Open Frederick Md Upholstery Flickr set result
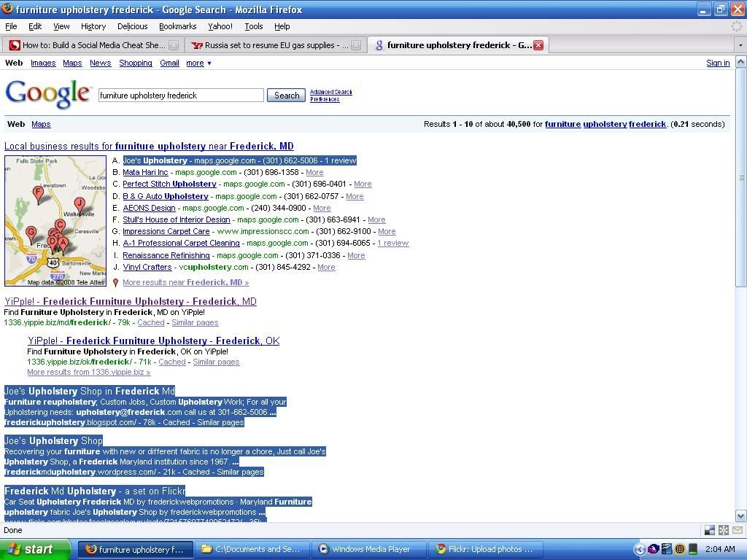747x560 pixels. tap(95, 491)
